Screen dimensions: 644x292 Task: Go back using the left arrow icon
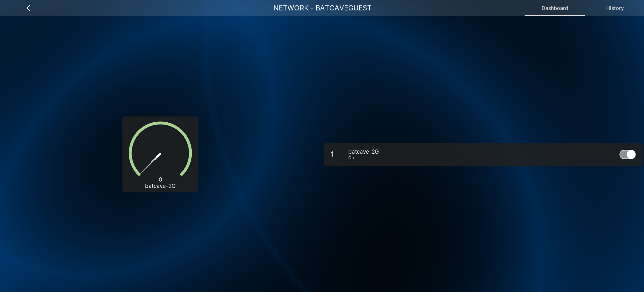pyautogui.click(x=28, y=8)
